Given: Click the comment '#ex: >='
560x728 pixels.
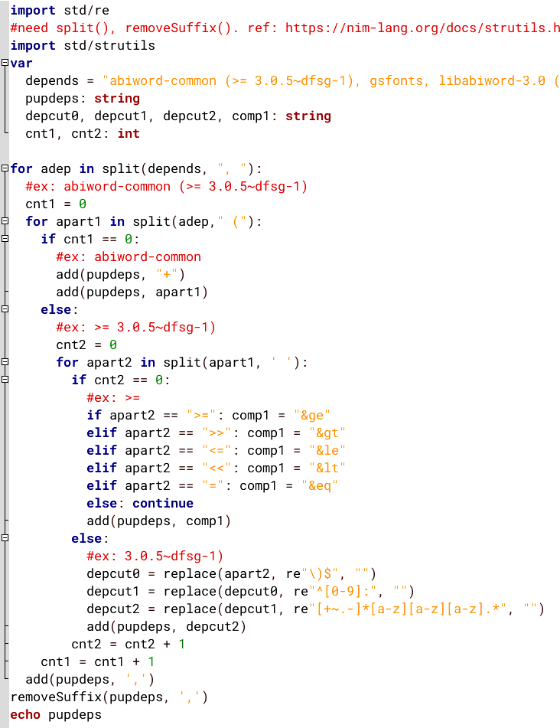Looking at the screenshot, I should click(113, 397).
